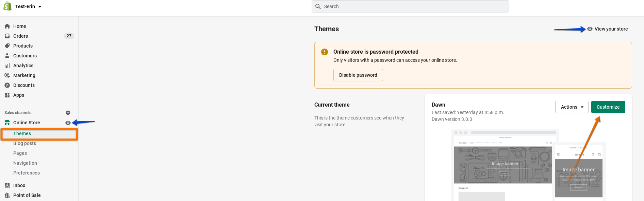The height and width of the screenshot is (201, 644).
Task: Open the Customers section
Action: [x=25, y=56]
